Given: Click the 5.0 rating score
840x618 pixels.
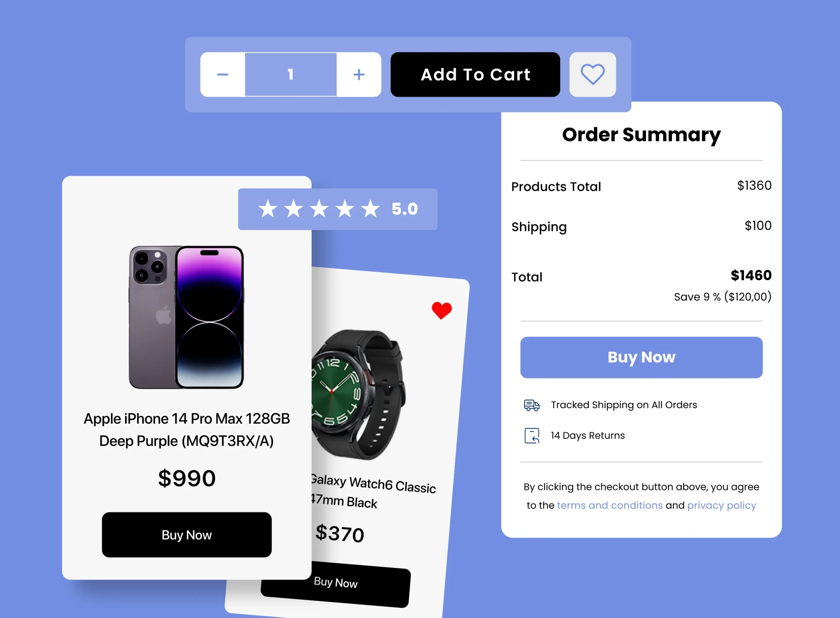Looking at the screenshot, I should point(405,209).
